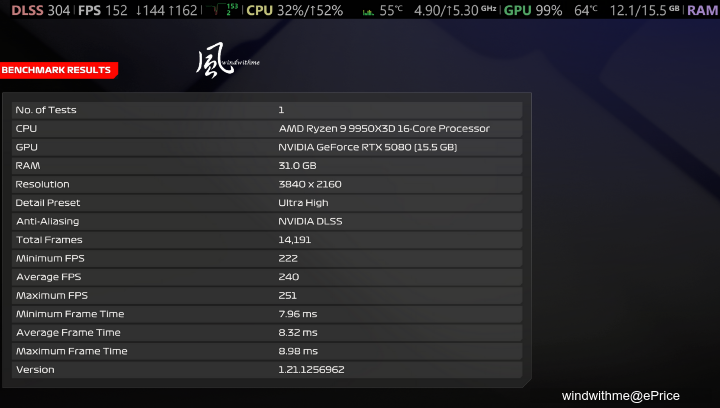Click the 'Minimum FPS' row label

51,258
